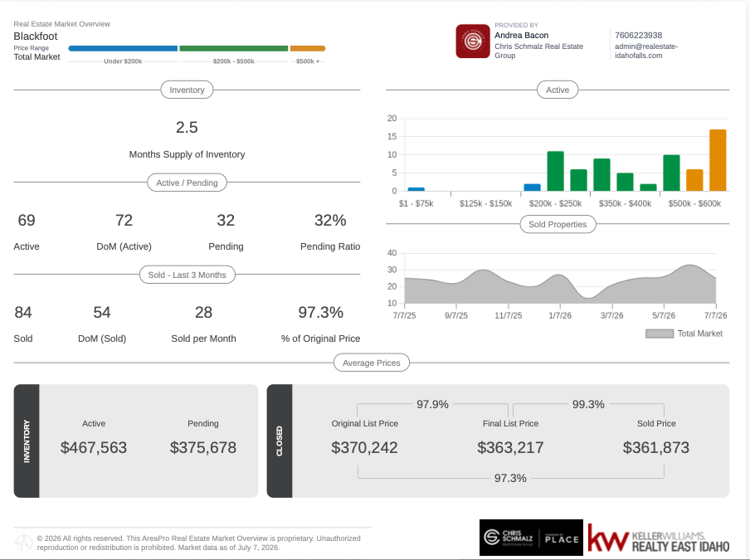The height and width of the screenshot is (560, 750).
Task: Click the AreaPro pulse icon in footer
Action: tap(23, 543)
